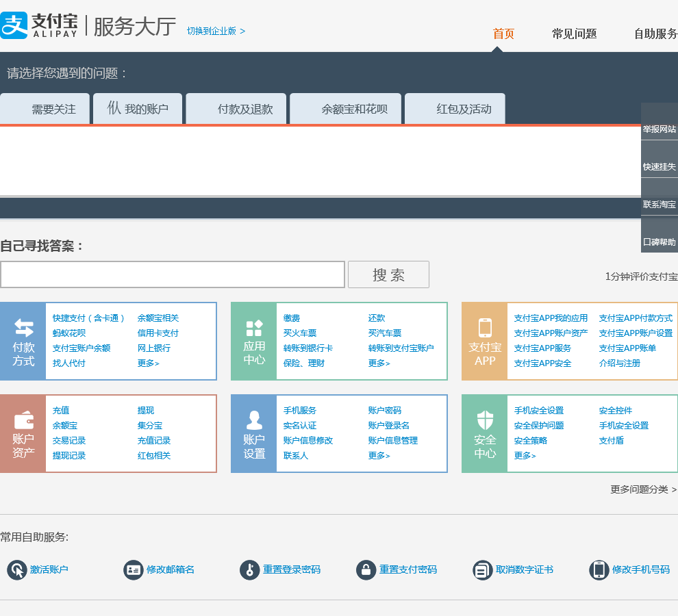The width and height of the screenshot is (678, 616).
Task: Open the 集分宝 link
Action: tap(150, 425)
